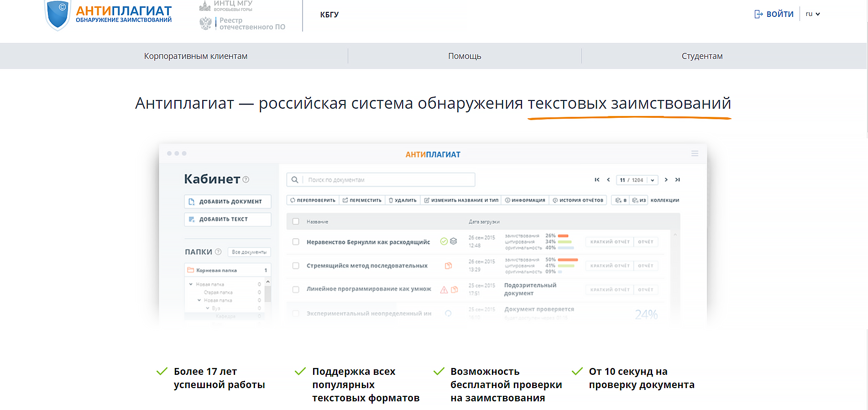The height and width of the screenshot is (410, 868).
Task: Click the 26% заимствования bar in first row
Action: point(563,236)
